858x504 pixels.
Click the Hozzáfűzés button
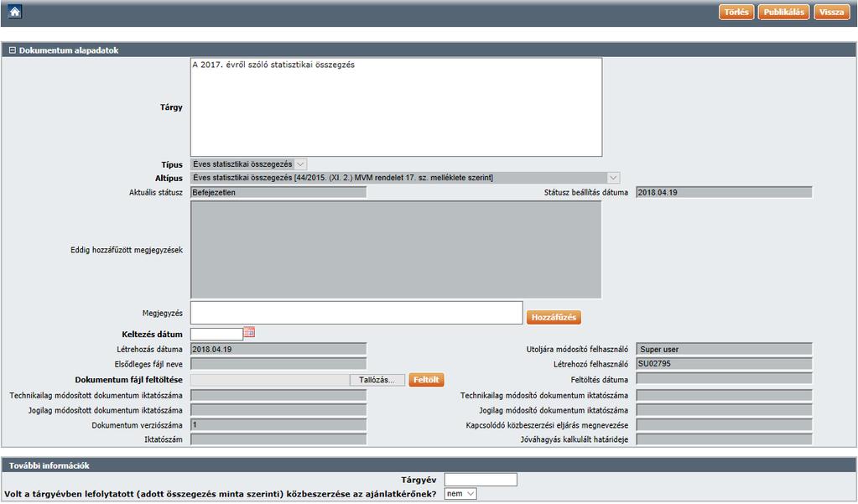click(x=554, y=317)
